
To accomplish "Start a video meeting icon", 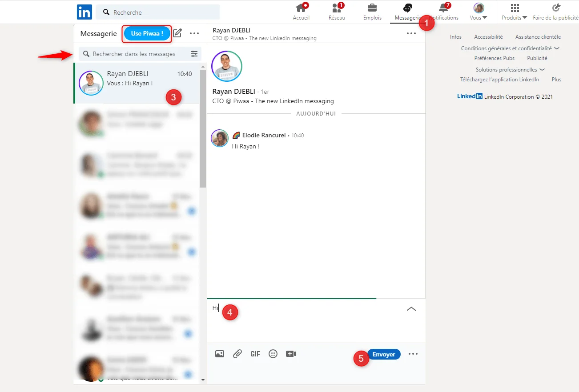I will click(291, 354).
